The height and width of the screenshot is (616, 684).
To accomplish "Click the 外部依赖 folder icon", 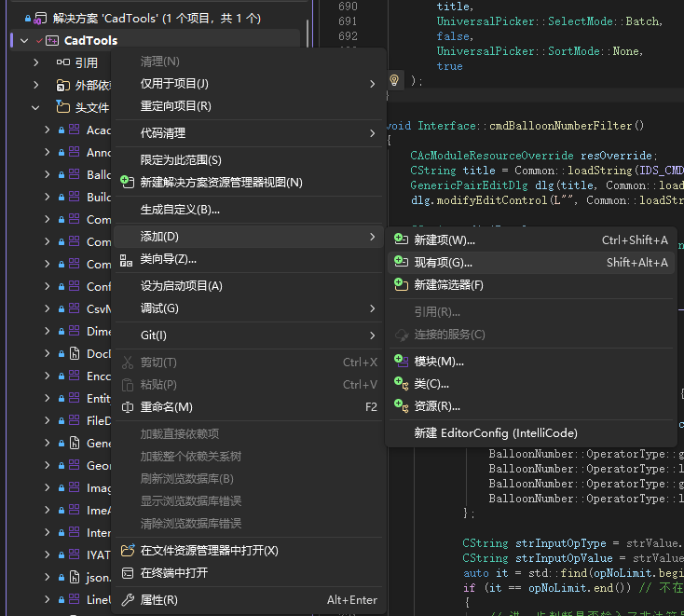I will pos(62,85).
